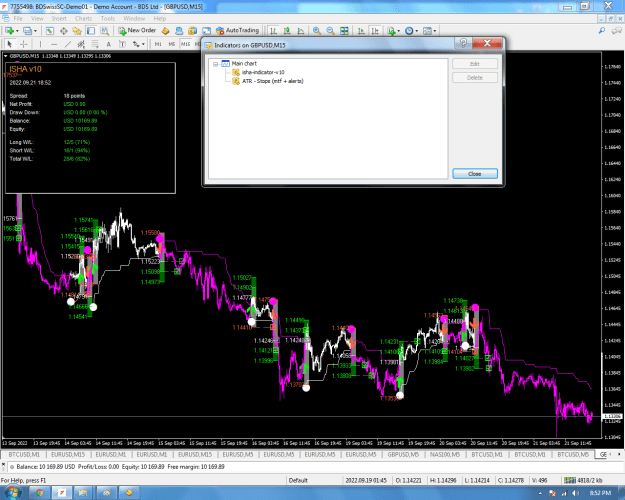Select the M5 timeframe button
625x500 pixels.
[x=172, y=44]
